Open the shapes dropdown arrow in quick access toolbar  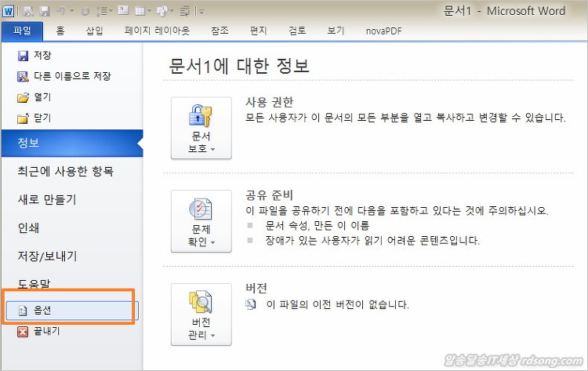coord(172,12)
